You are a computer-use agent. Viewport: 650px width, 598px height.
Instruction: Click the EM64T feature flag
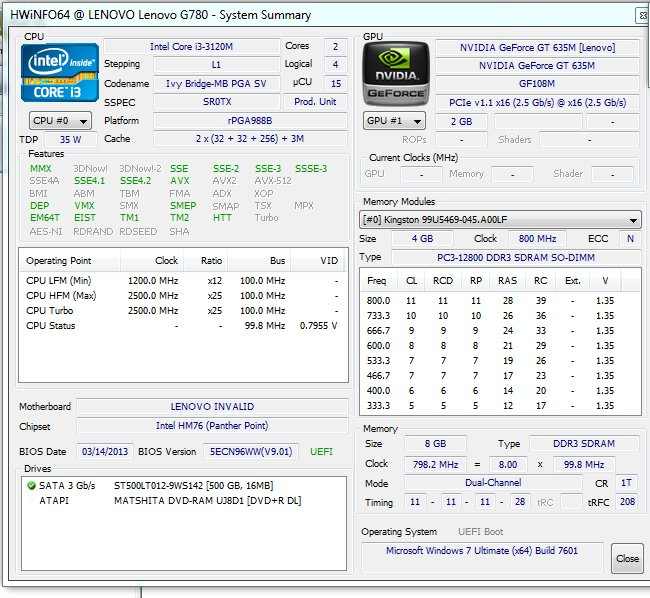coord(45,218)
